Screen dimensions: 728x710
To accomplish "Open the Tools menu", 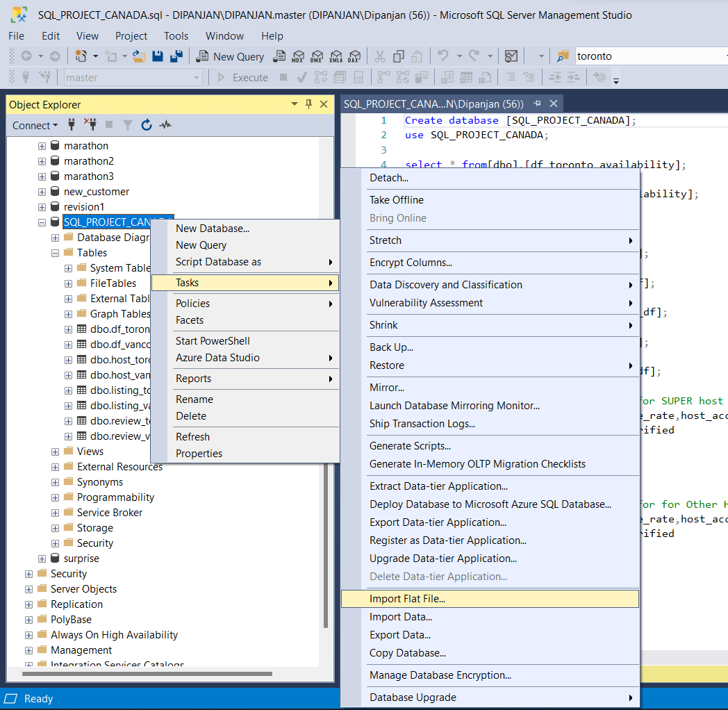I will [176, 35].
